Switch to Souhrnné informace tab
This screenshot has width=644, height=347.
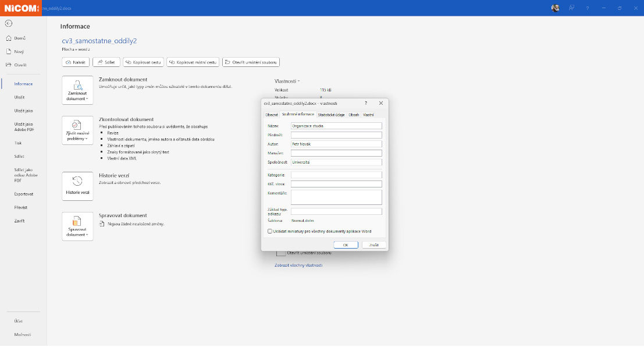(298, 115)
